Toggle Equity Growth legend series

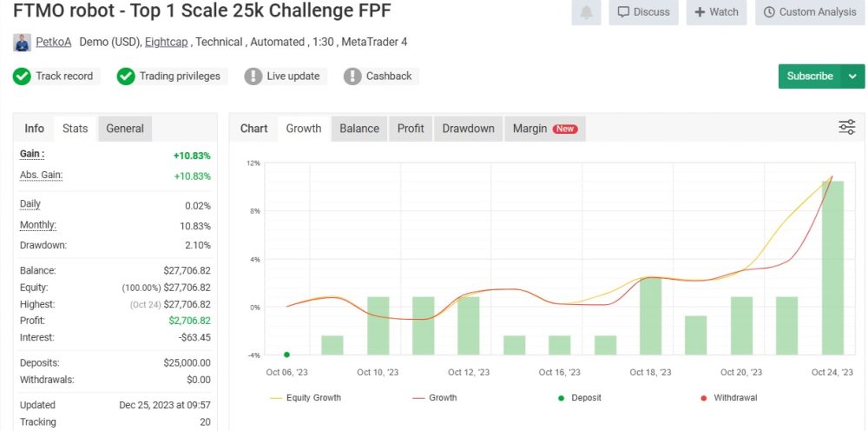point(306,398)
